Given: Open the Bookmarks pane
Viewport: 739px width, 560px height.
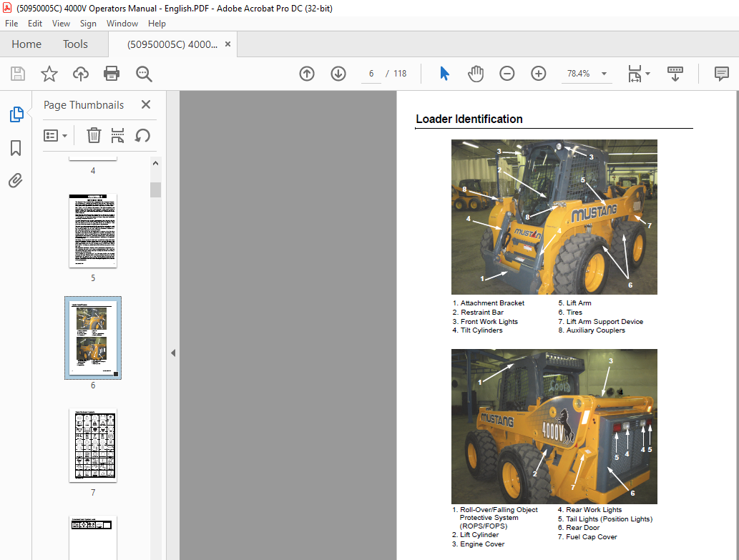Looking at the screenshot, I should [x=16, y=148].
